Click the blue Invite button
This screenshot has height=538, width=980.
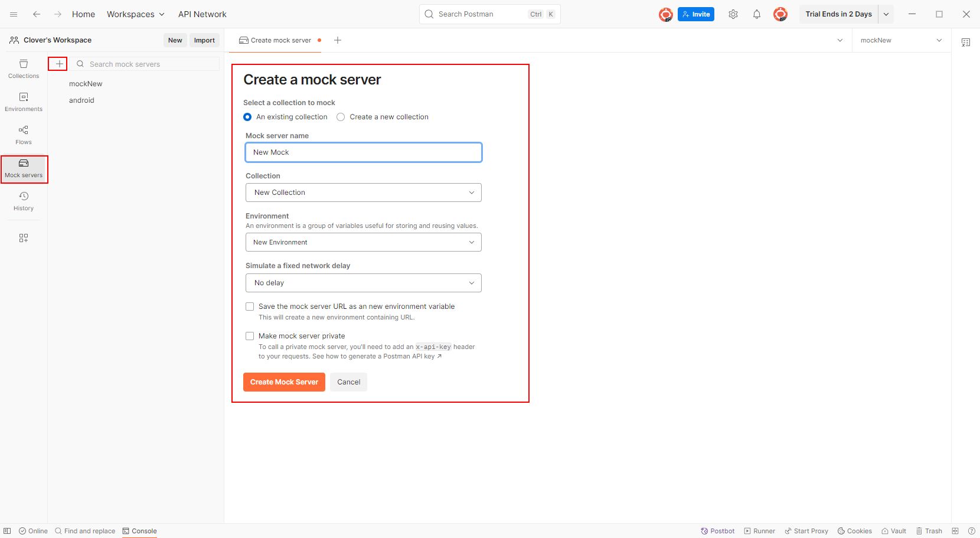tap(696, 14)
